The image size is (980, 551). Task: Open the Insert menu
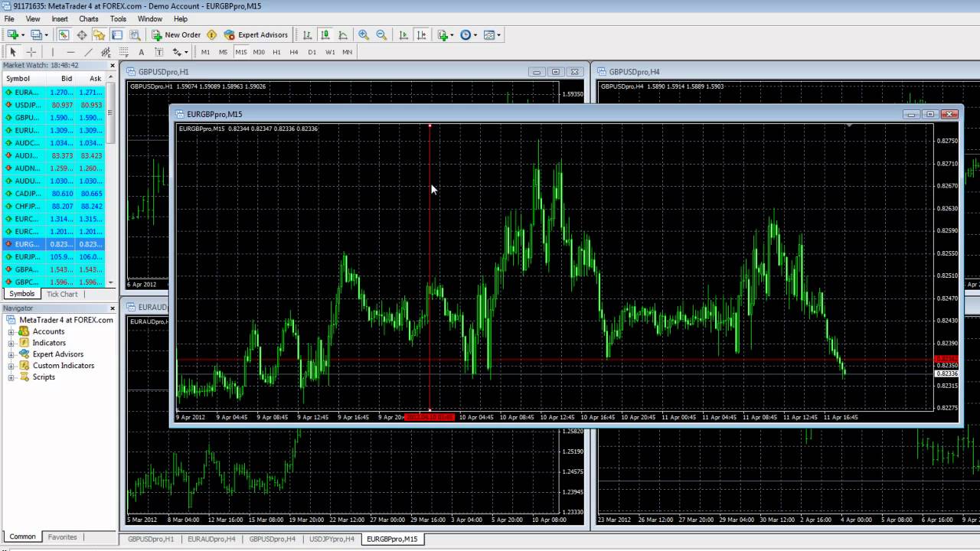pos(59,19)
